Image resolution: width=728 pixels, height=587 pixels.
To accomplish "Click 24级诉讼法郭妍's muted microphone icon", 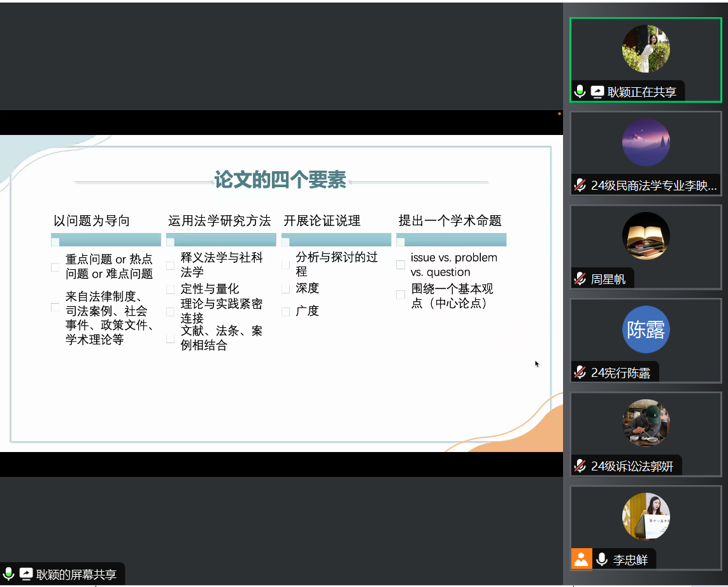I will (580, 466).
